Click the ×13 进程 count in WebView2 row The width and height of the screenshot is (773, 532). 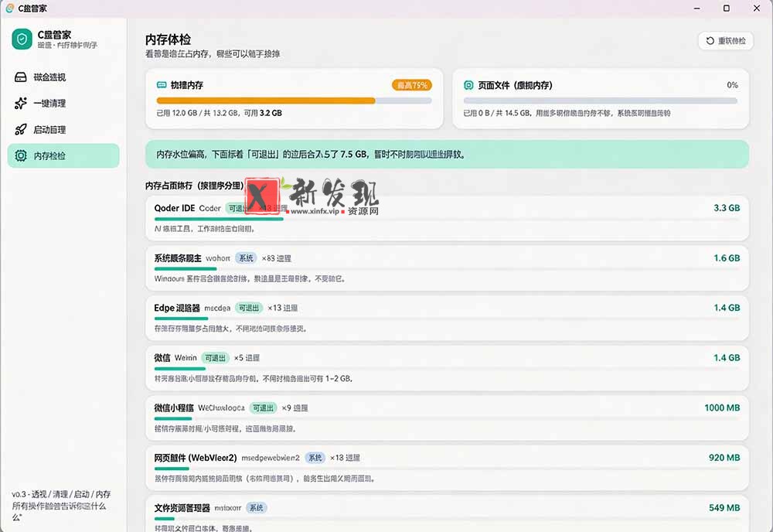[345, 458]
